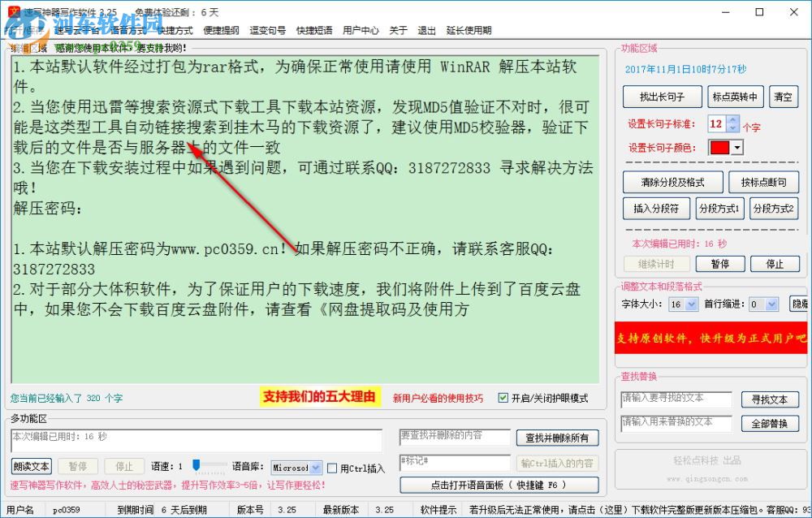Click the 请输入要寻找的文本 input field
812x518 pixels.
point(676,399)
